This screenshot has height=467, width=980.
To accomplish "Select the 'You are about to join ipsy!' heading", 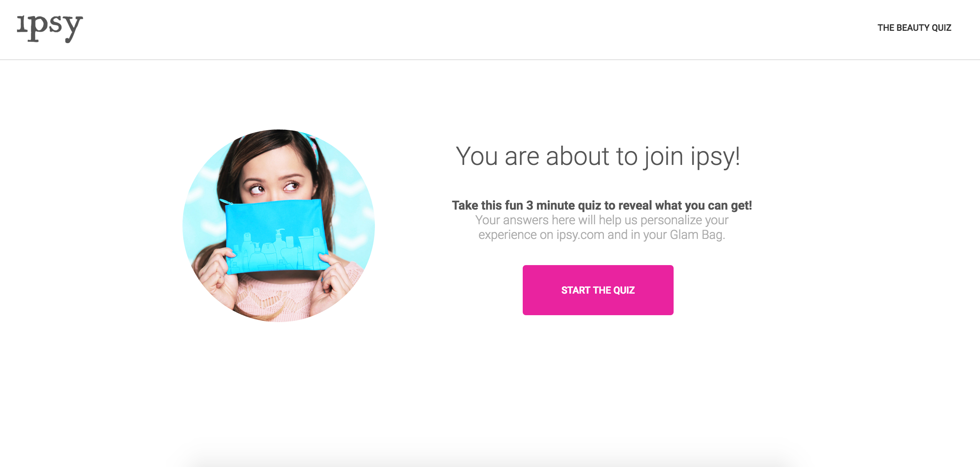I will [598, 157].
